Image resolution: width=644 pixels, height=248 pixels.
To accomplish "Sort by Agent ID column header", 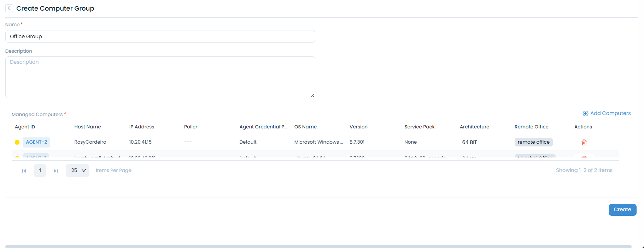I will [x=25, y=127].
